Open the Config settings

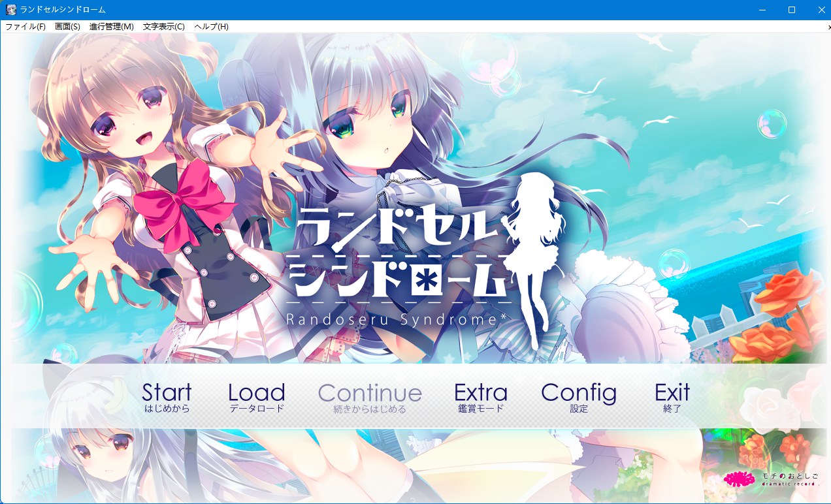pyautogui.click(x=579, y=397)
